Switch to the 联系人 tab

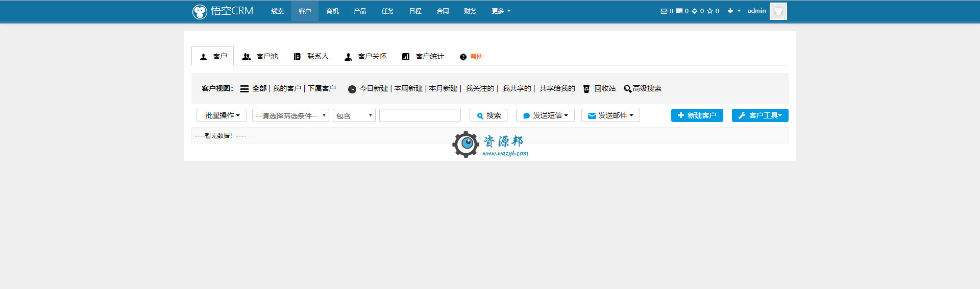pos(311,56)
